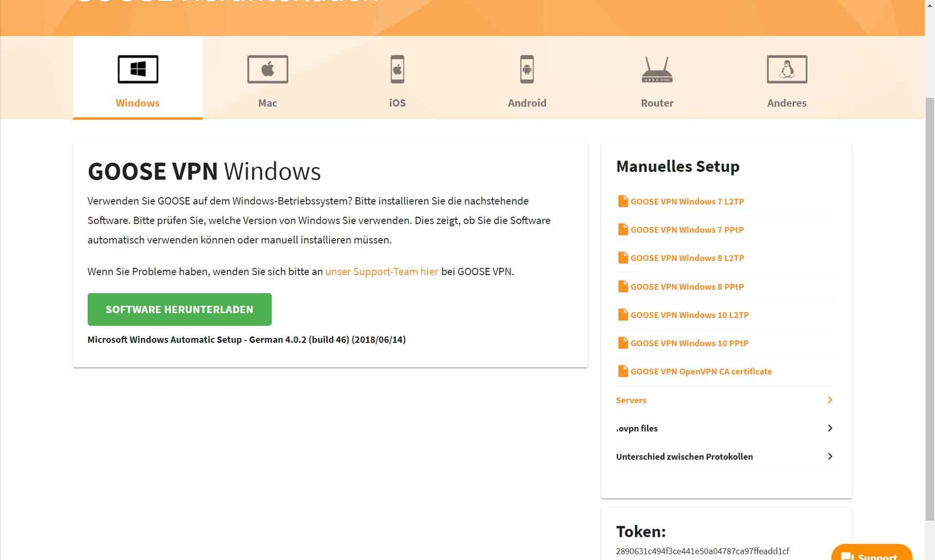
Task: Open the Windows tab label
Action: pos(137,103)
